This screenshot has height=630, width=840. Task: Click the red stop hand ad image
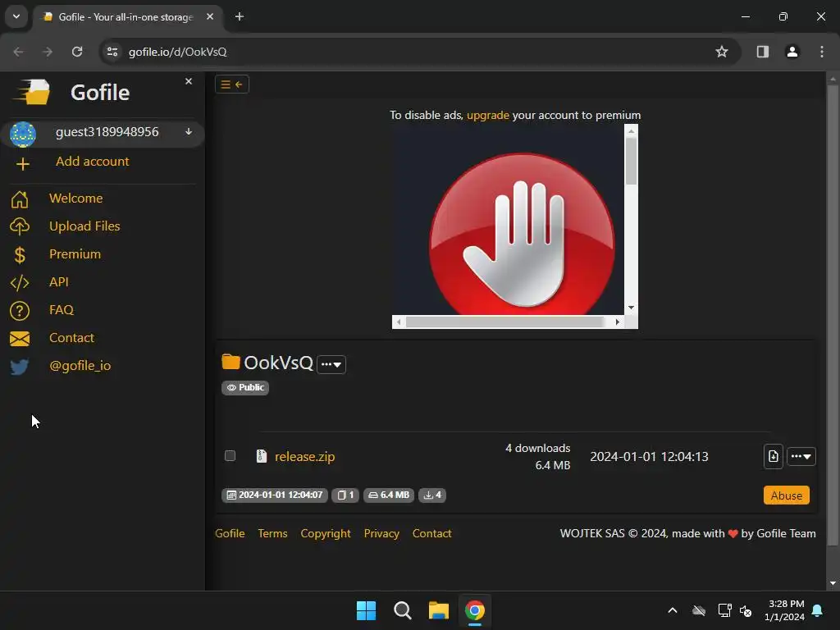click(521, 234)
